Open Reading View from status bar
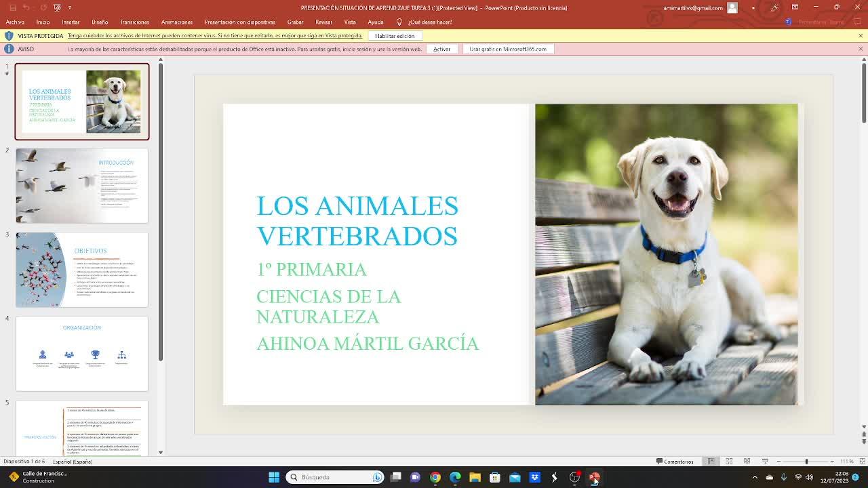The image size is (868, 488). (747, 462)
